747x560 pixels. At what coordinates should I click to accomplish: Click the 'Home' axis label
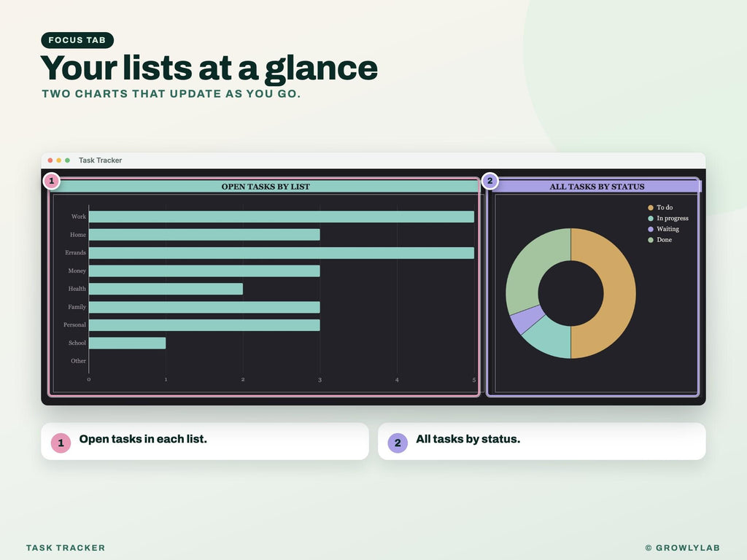pos(78,235)
